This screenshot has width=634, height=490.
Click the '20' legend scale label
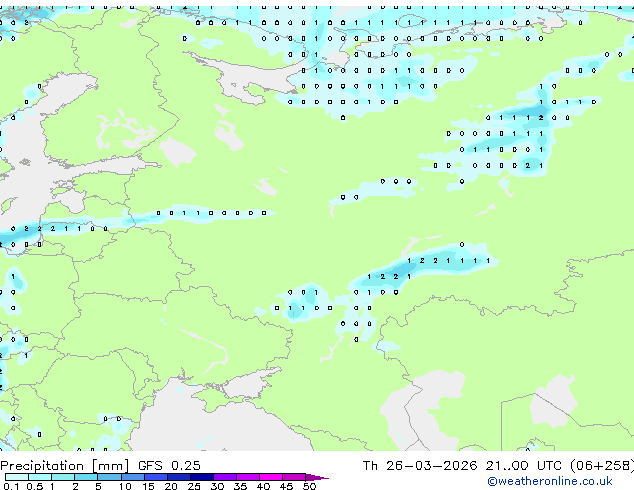pyautogui.click(x=171, y=486)
